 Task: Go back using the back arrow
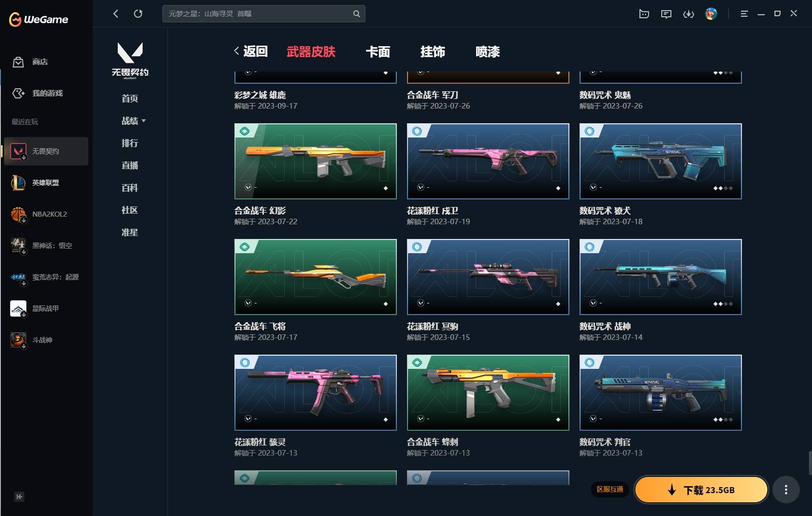point(116,14)
